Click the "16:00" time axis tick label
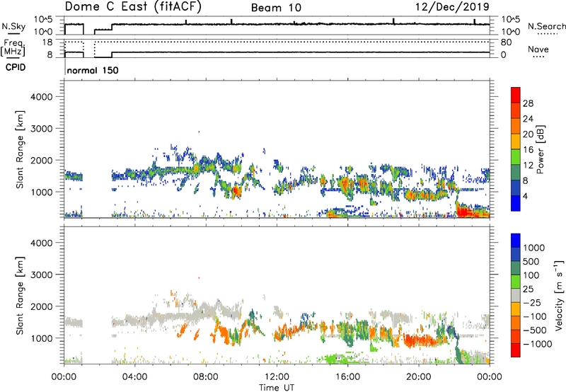This screenshot has height=392, width=566. [347, 377]
